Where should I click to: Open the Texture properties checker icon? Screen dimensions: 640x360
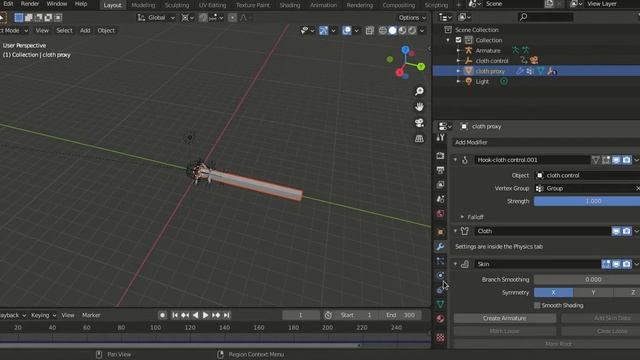440,337
